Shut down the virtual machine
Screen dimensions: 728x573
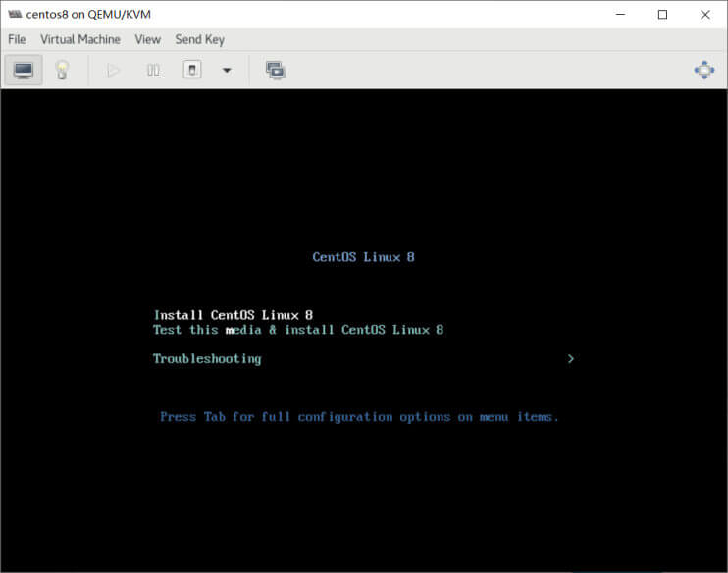point(192,70)
